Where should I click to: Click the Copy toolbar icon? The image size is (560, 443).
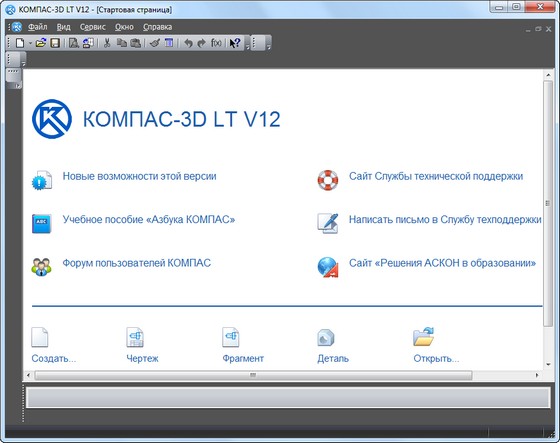(122, 43)
